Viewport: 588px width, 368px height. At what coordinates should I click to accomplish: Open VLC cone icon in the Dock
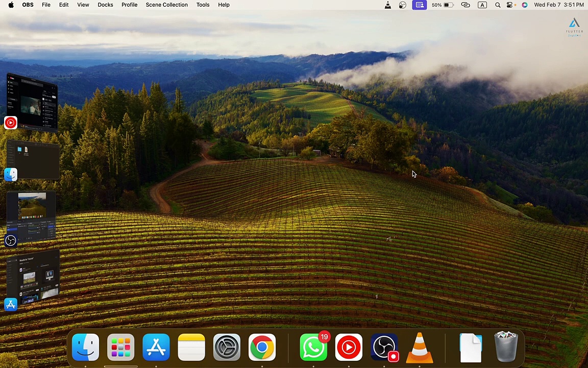click(420, 348)
